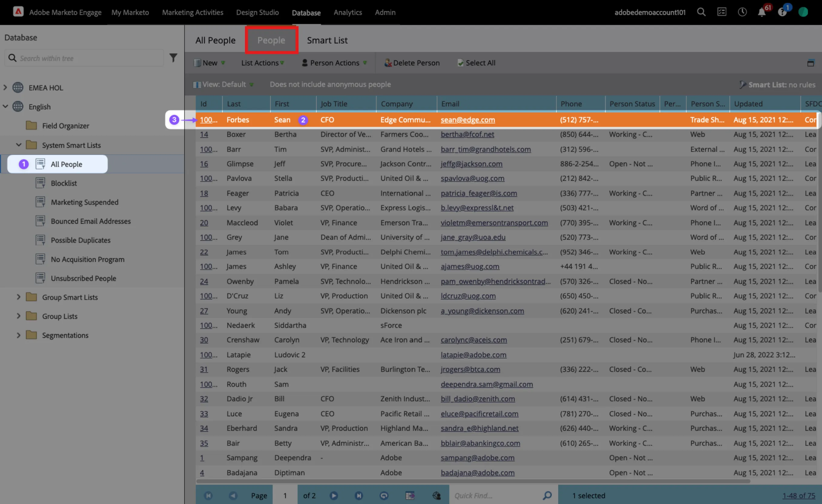Open the Design Studio menu
The height and width of the screenshot is (504, 822).
tap(257, 12)
